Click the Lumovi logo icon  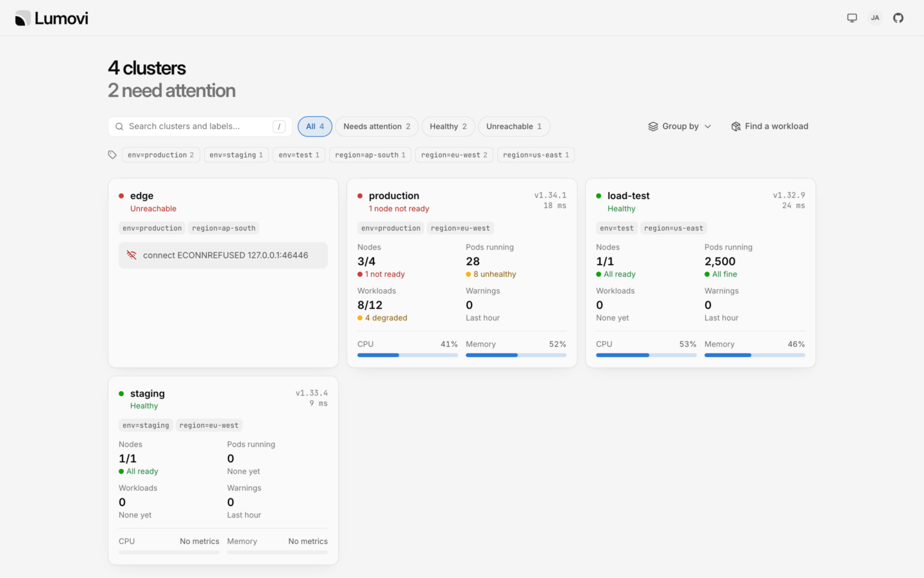pos(22,18)
